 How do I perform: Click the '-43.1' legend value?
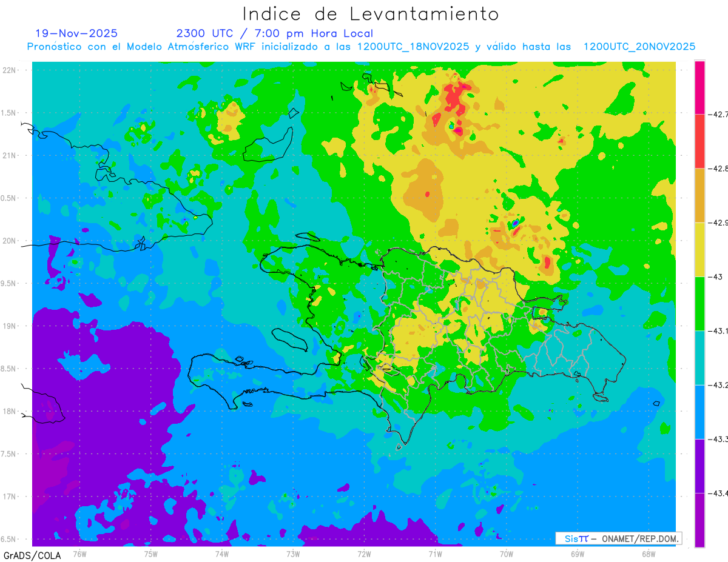(x=718, y=331)
